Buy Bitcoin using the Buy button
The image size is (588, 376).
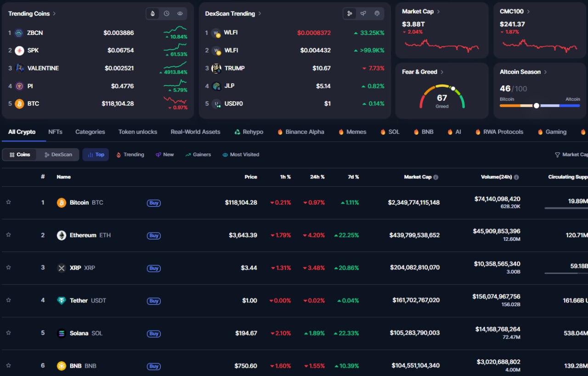154,203
